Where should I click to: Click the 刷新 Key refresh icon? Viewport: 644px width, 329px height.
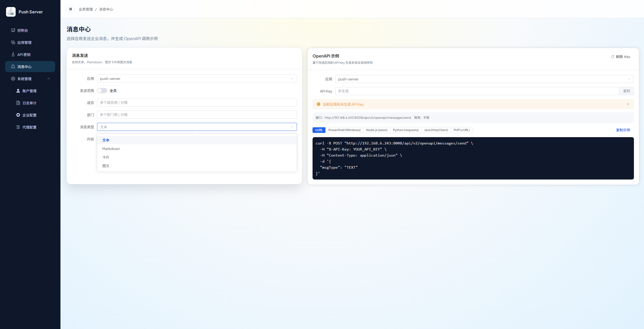[x=612, y=57]
